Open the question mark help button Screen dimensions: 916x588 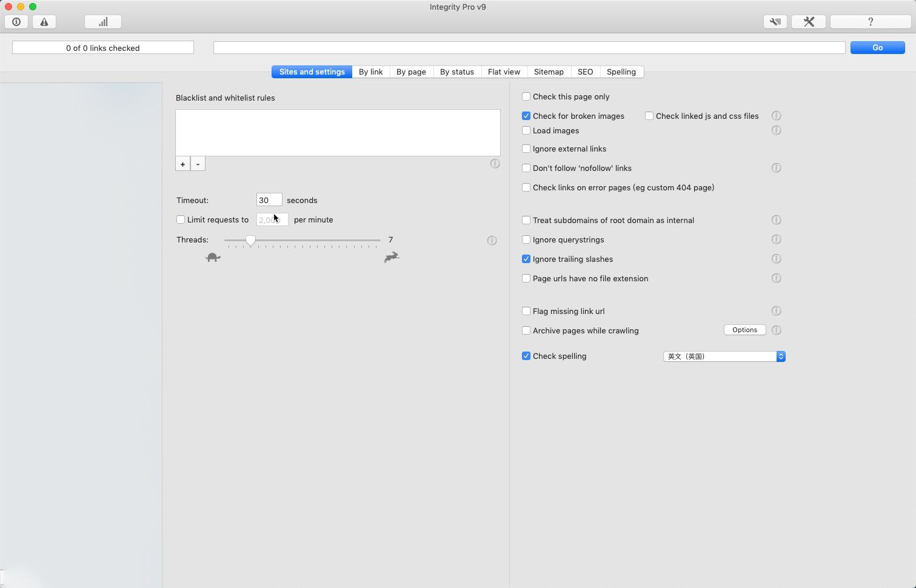click(871, 22)
